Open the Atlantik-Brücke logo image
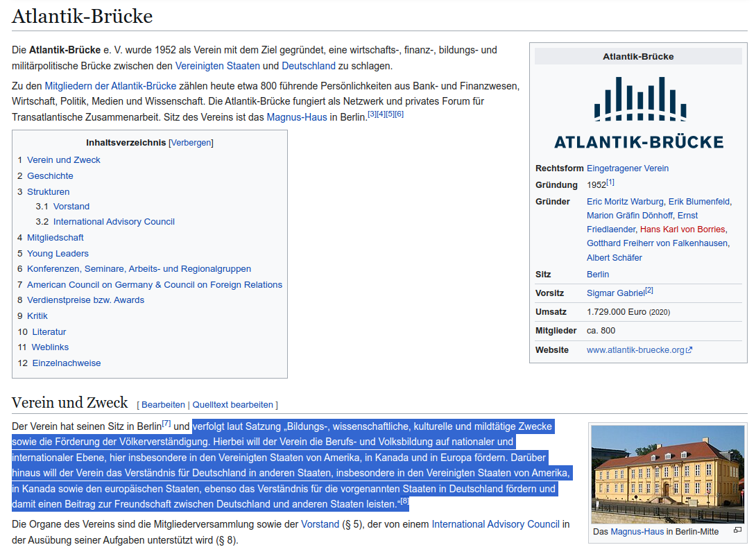This screenshot has height=554, width=756. click(639, 112)
